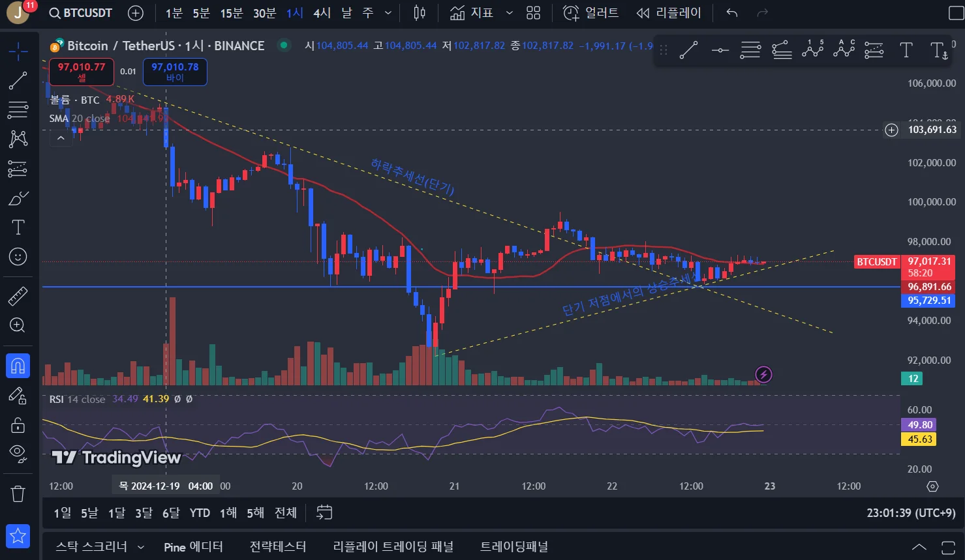The height and width of the screenshot is (560, 965).
Task: Switch to the 5분 timeframe
Action: click(201, 13)
